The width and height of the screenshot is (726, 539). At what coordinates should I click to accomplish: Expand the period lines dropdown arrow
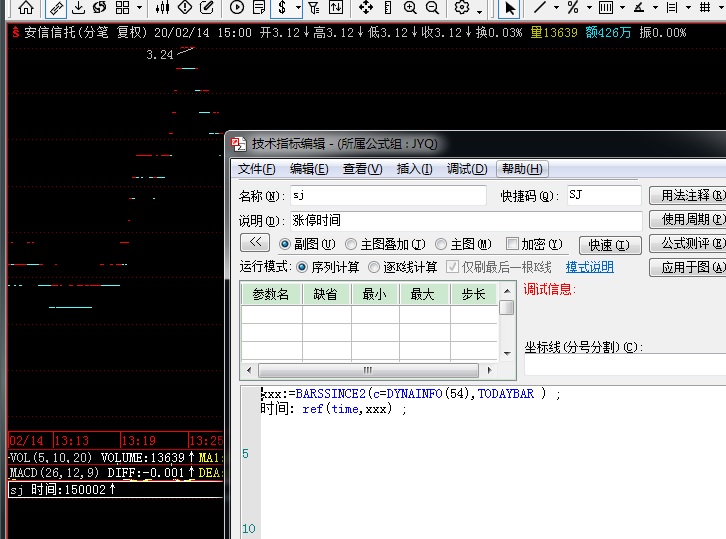pyautogui.click(x=622, y=8)
